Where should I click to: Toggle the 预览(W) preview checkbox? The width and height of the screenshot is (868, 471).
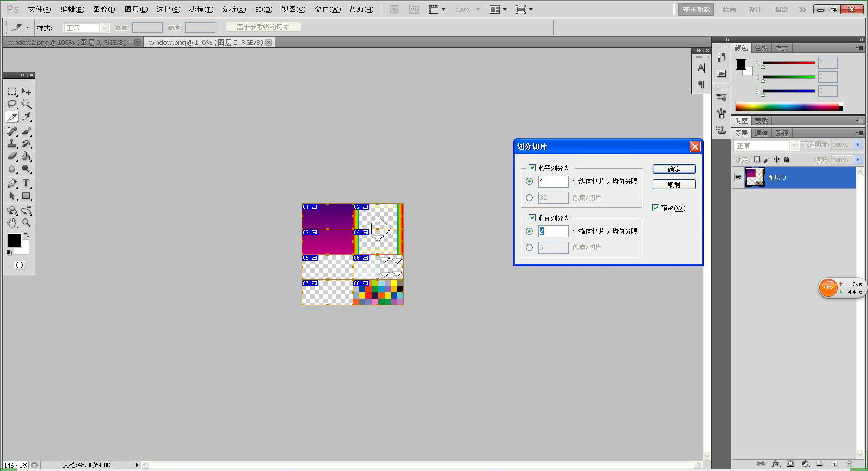point(655,208)
